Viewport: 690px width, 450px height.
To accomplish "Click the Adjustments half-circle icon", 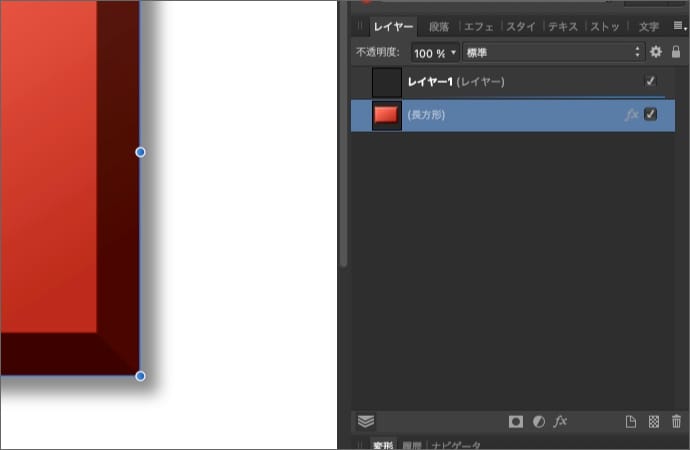I will pos(538,422).
